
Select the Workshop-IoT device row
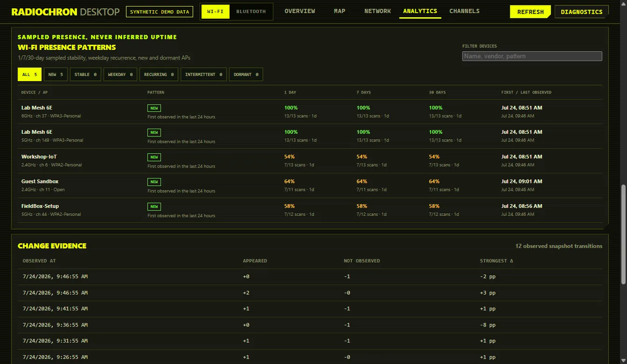310,161
